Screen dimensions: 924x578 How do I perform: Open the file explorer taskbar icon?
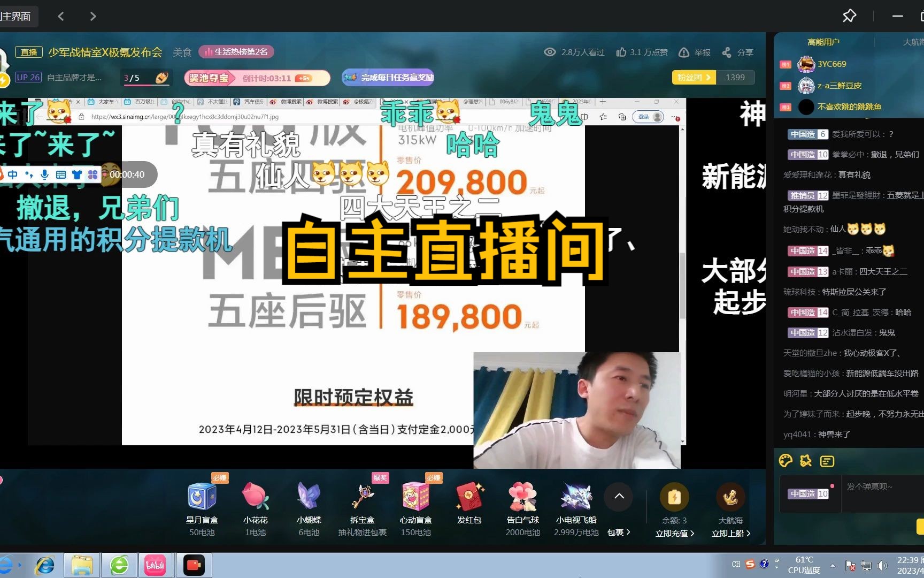tap(82, 565)
